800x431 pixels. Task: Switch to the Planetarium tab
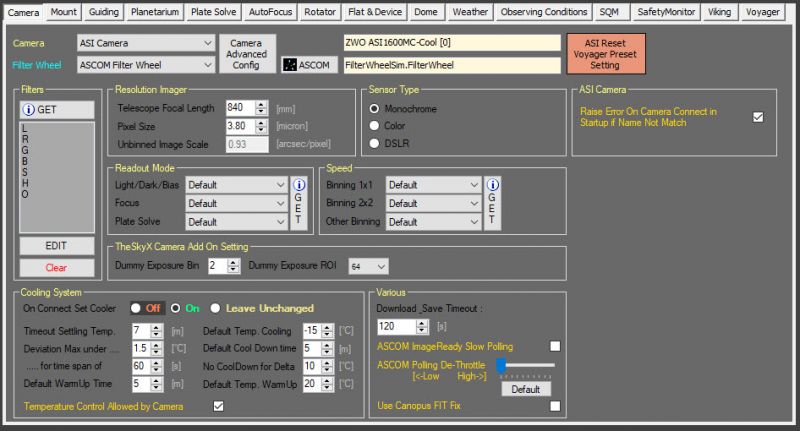(155, 12)
